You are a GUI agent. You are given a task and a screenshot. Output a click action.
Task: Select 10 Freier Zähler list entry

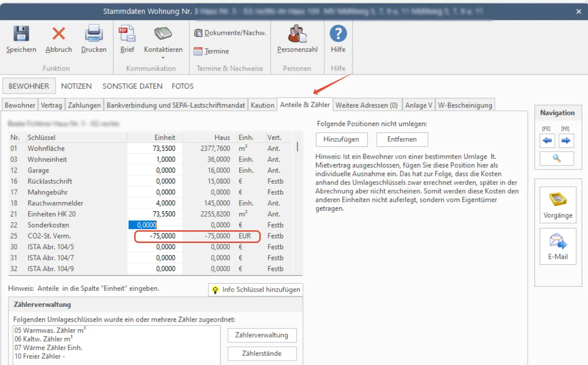40,356
